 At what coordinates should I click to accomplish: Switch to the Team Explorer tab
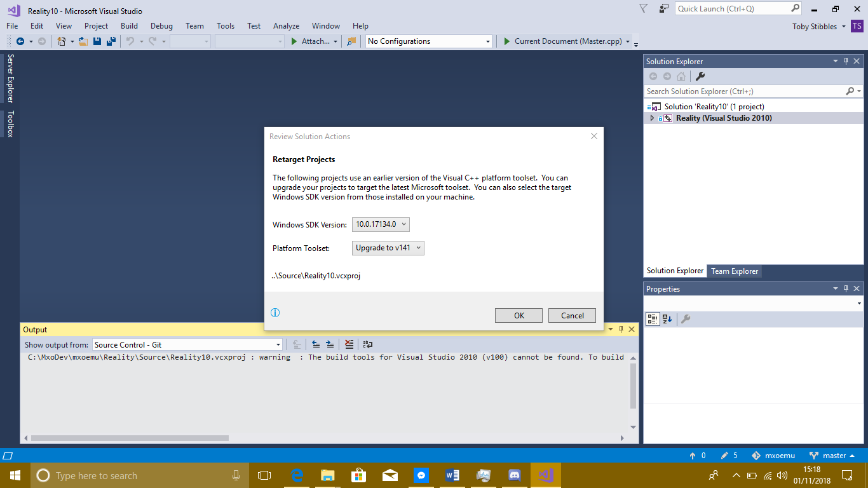point(734,271)
